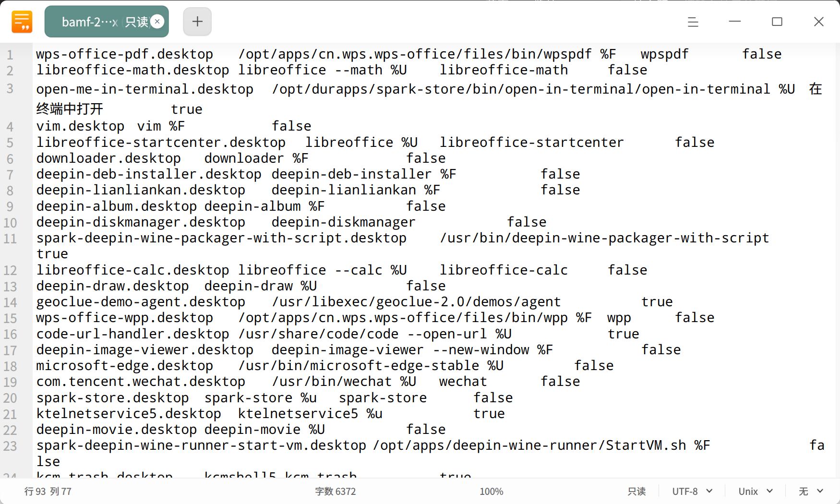Click line number 20 in the gutter
840x504 pixels.
(10, 398)
